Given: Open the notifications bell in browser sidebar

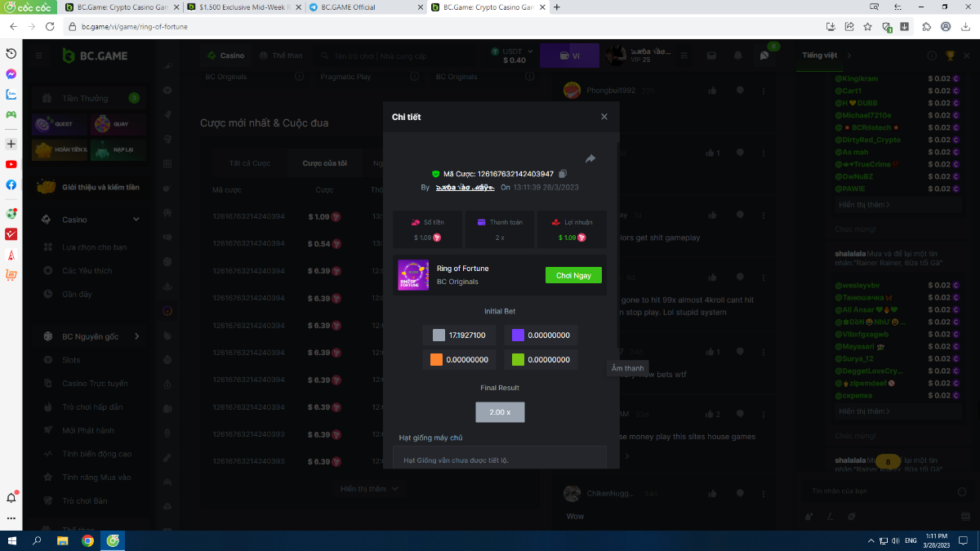Looking at the screenshot, I should pos(11,498).
